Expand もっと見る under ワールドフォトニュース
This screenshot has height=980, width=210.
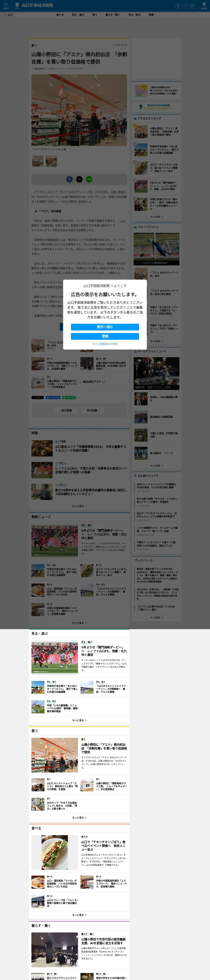(157, 466)
